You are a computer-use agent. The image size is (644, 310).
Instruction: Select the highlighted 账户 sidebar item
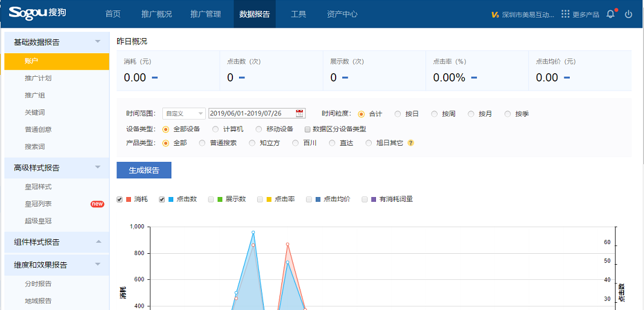57,61
